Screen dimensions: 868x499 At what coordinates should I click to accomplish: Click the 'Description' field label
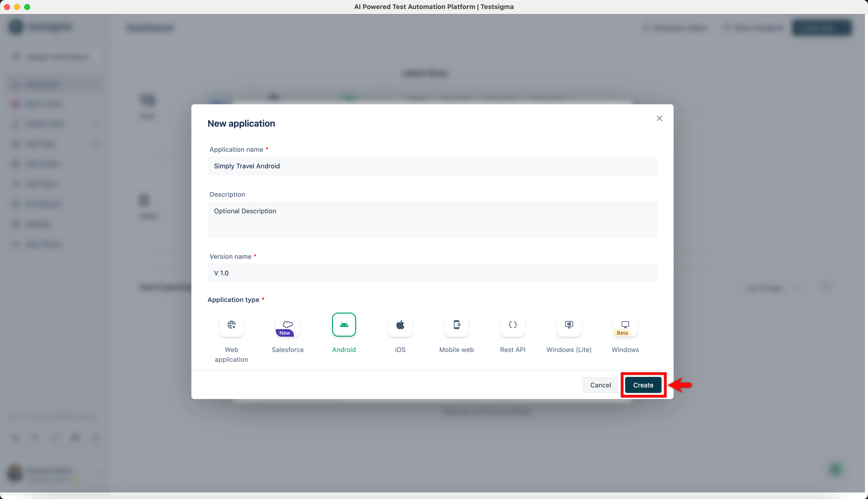(227, 194)
